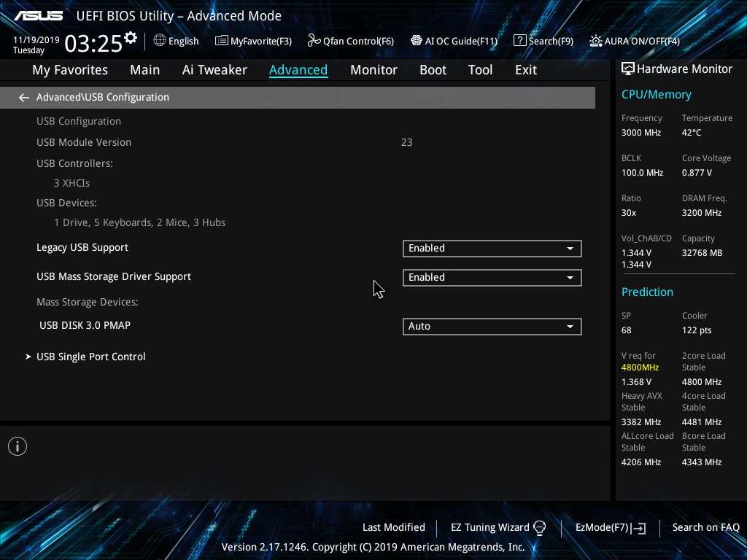The image size is (747, 560).
Task: Click the 0.877 V core voltage value
Action: pyautogui.click(x=697, y=173)
